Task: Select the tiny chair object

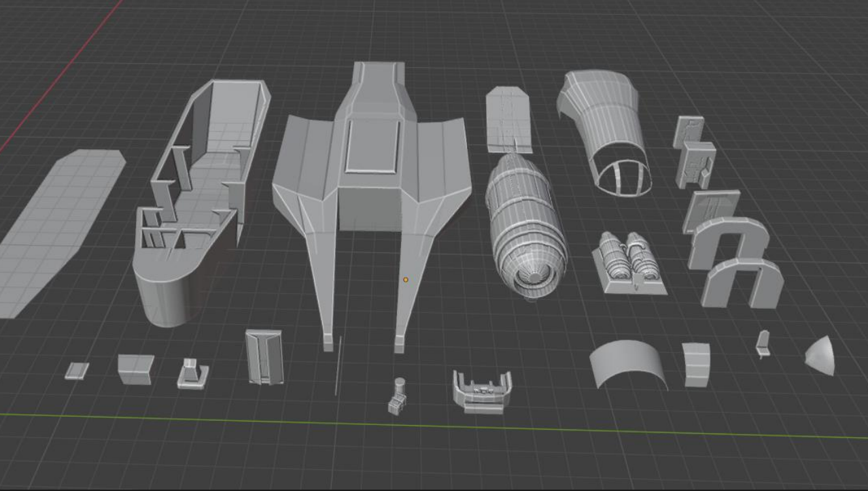Action: [x=763, y=343]
